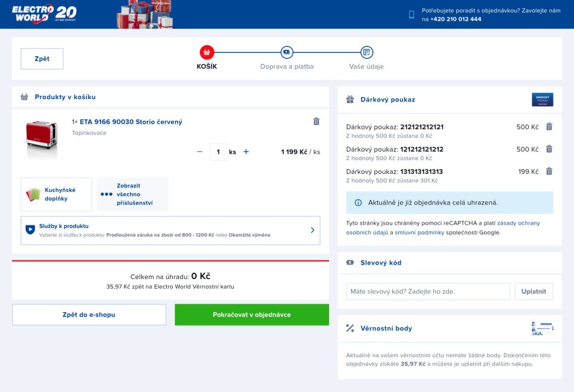The width and height of the screenshot is (574, 392).
Task: Open Google smluvní podmínky link
Action: pos(419,232)
